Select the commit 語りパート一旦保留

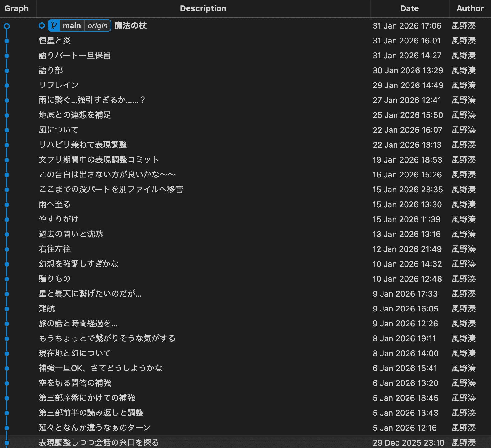pos(75,55)
